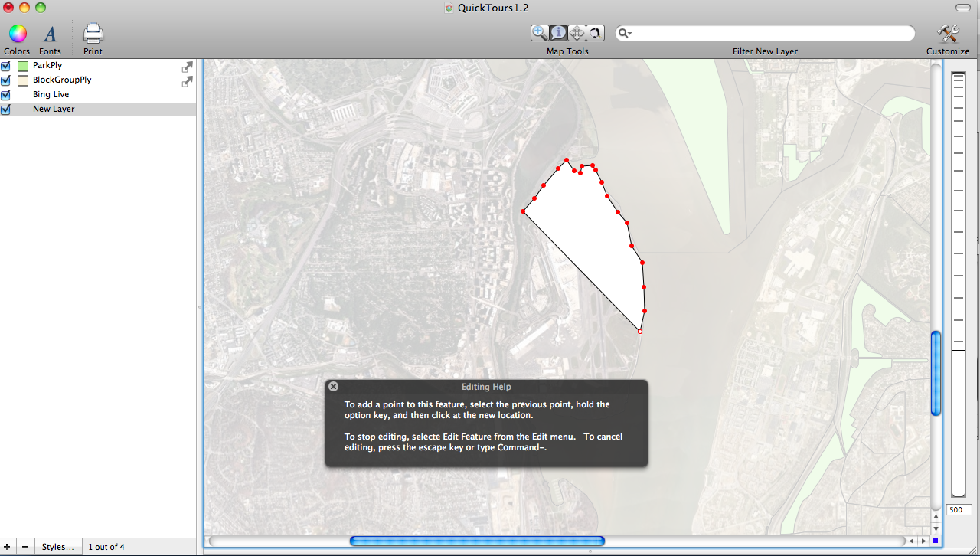The height and width of the screenshot is (556, 980).
Task: Click the ParkPly layer link arrow icon
Action: click(x=187, y=67)
